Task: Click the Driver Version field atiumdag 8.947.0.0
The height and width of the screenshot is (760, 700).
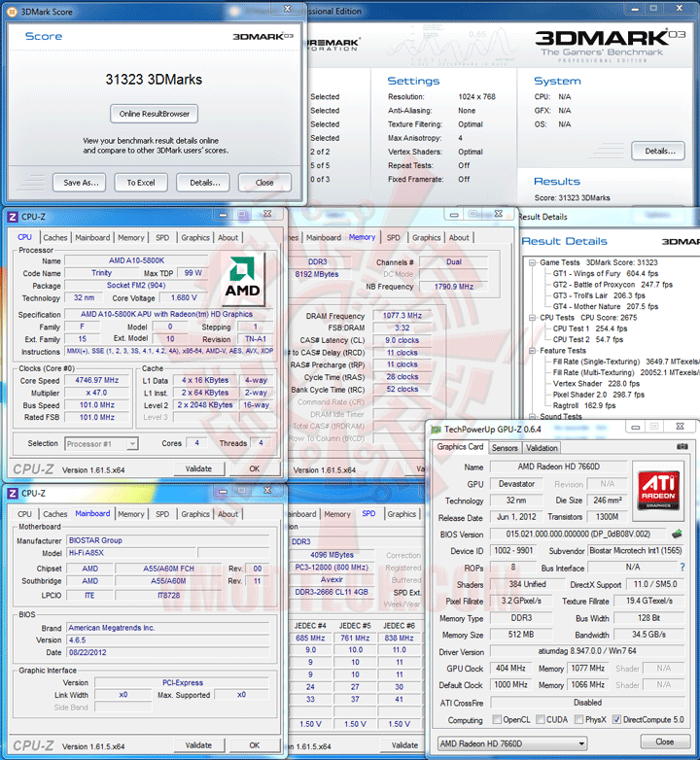Action: coord(587,651)
